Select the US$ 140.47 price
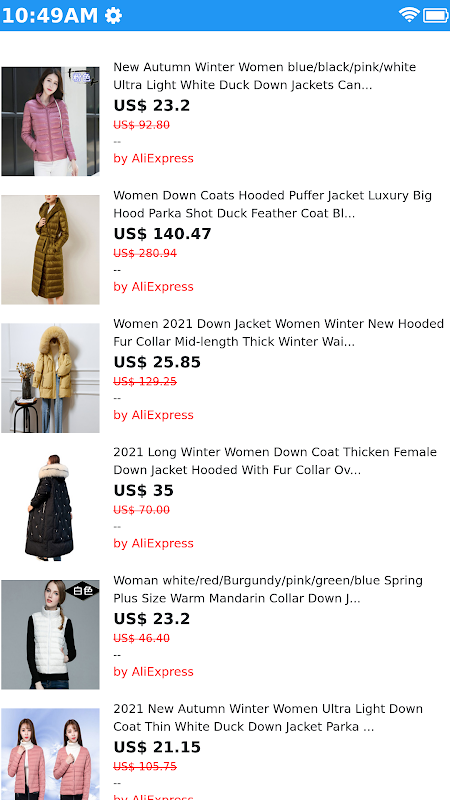The height and width of the screenshot is (800, 450). tap(162, 234)
